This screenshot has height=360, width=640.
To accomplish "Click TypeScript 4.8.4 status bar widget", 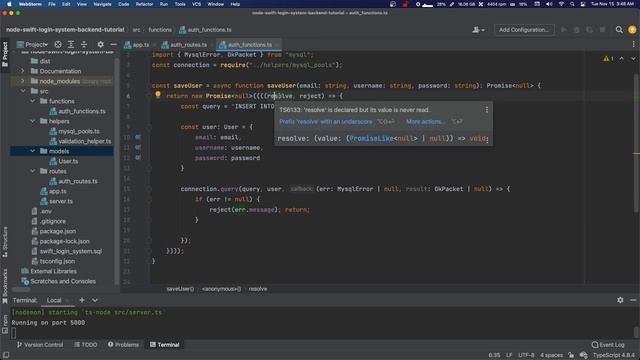I will pos(613,355).
